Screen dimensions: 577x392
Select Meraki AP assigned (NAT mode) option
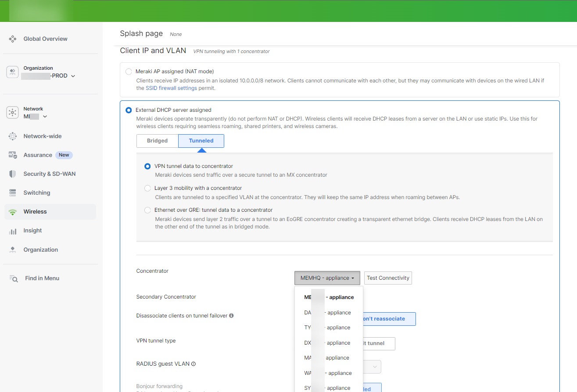[129, 71]
